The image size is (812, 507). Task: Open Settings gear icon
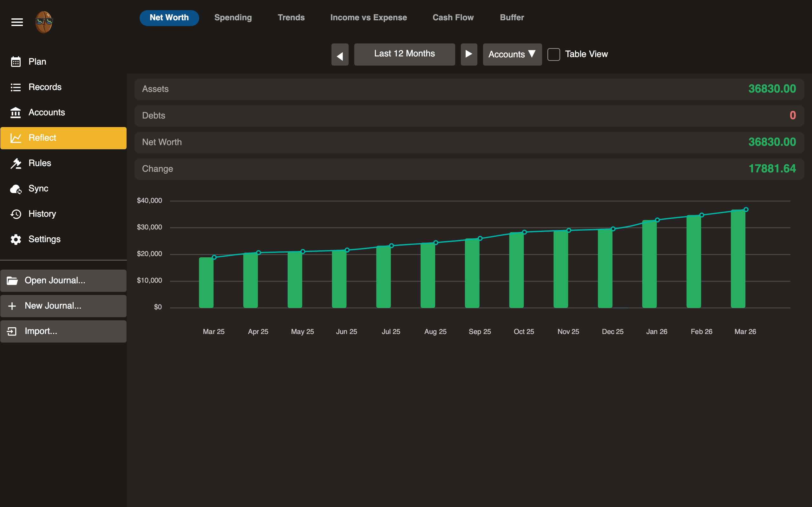16,240
